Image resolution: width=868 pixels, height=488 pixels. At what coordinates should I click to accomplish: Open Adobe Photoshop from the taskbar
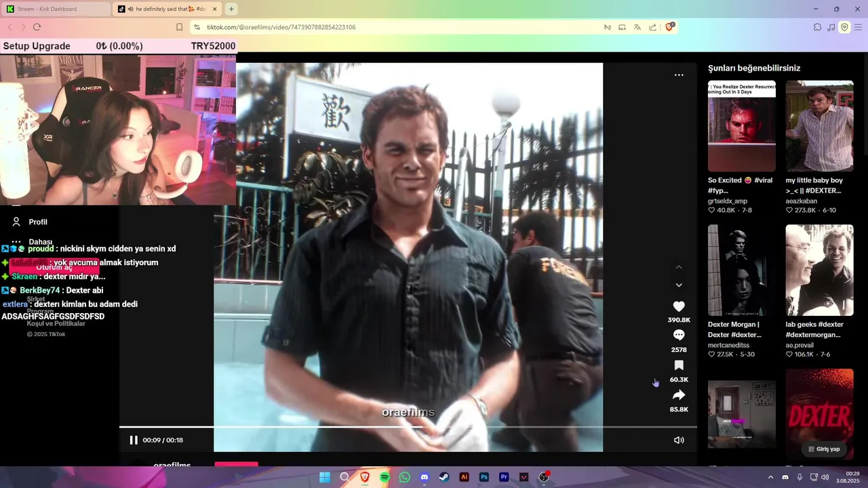coord(484,477)
